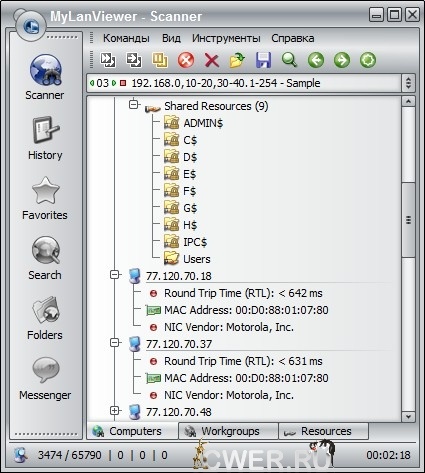The image size is (425, 473).
Task: Click the vertical scrollbar down arrow
Action: click(408, 416)
